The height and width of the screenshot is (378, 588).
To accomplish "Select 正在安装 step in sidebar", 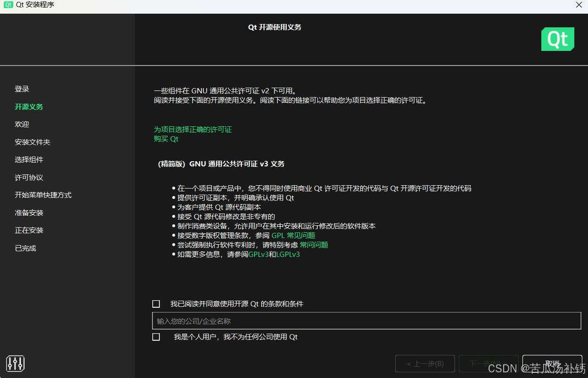I will point(29,230).
